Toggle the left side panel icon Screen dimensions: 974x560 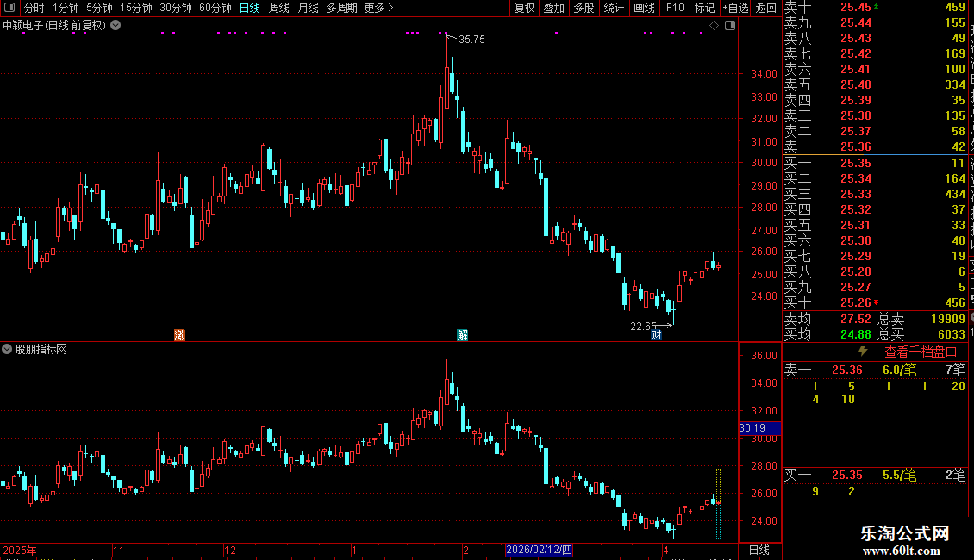point(9,8)
